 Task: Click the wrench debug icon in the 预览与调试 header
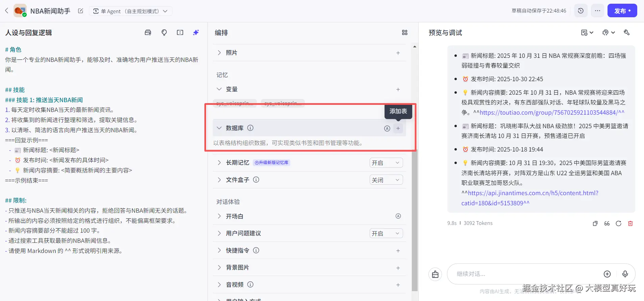pyautogui.click(x=627, y=32)
